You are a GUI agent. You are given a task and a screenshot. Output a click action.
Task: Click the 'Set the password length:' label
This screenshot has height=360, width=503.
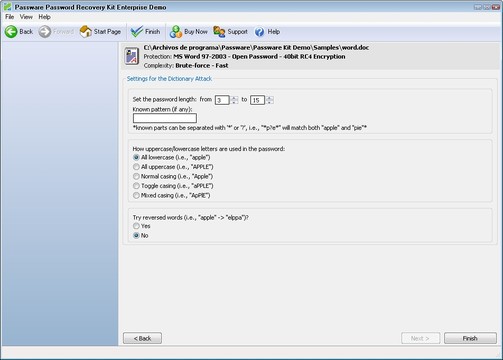click(x=164, y=99)
